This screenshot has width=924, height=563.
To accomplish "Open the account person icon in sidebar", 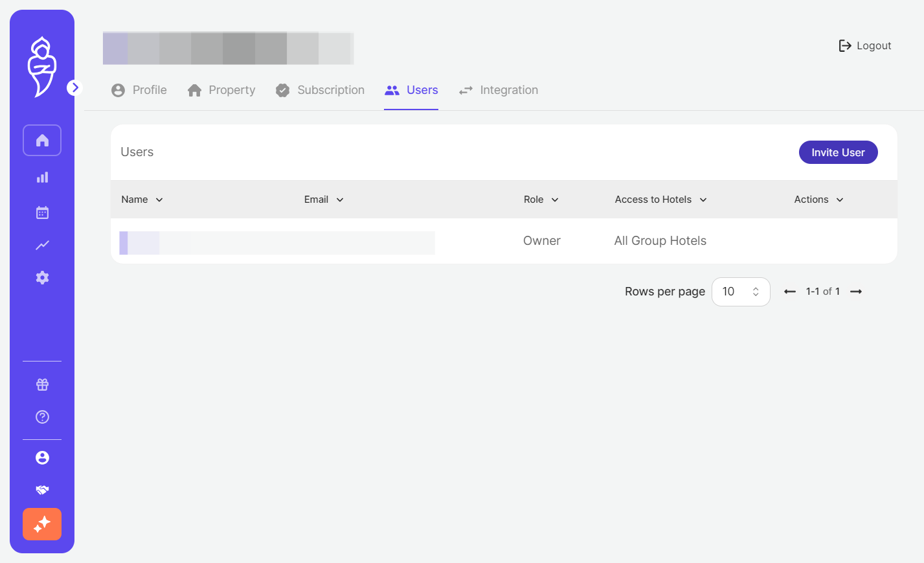I will pos(42,457).
